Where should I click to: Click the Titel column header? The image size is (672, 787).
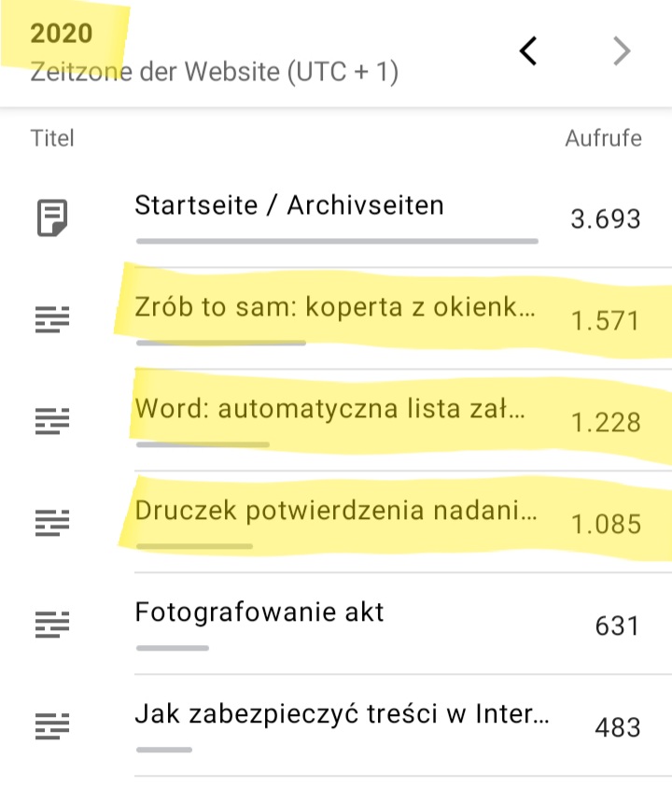pyautogui.click(x=52, y=139)
